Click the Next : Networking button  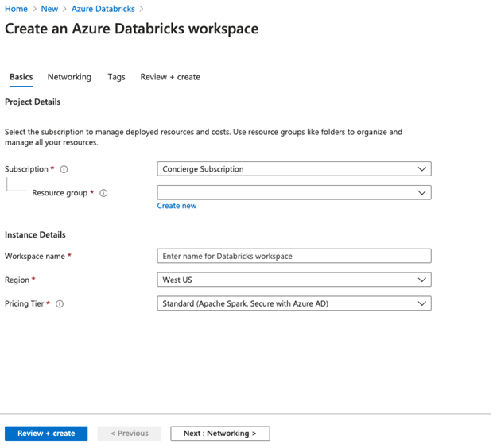click(x=219, y=434)
